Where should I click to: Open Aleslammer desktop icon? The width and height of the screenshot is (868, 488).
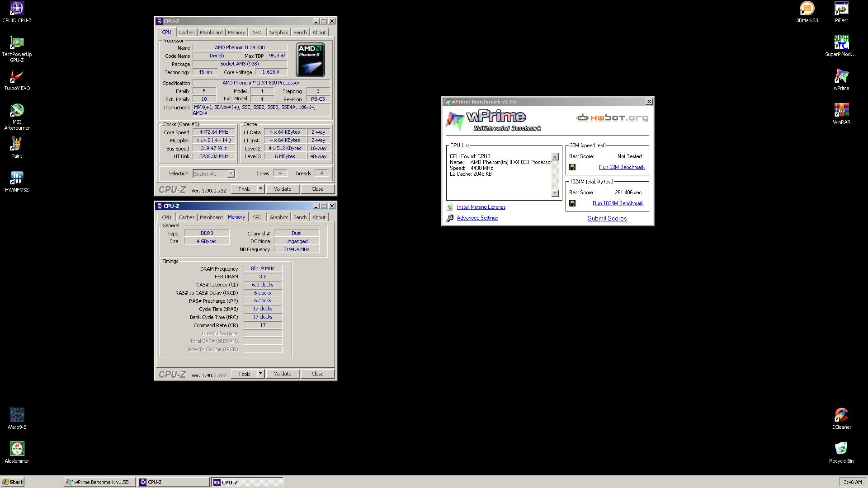click(x=17, y=453)
